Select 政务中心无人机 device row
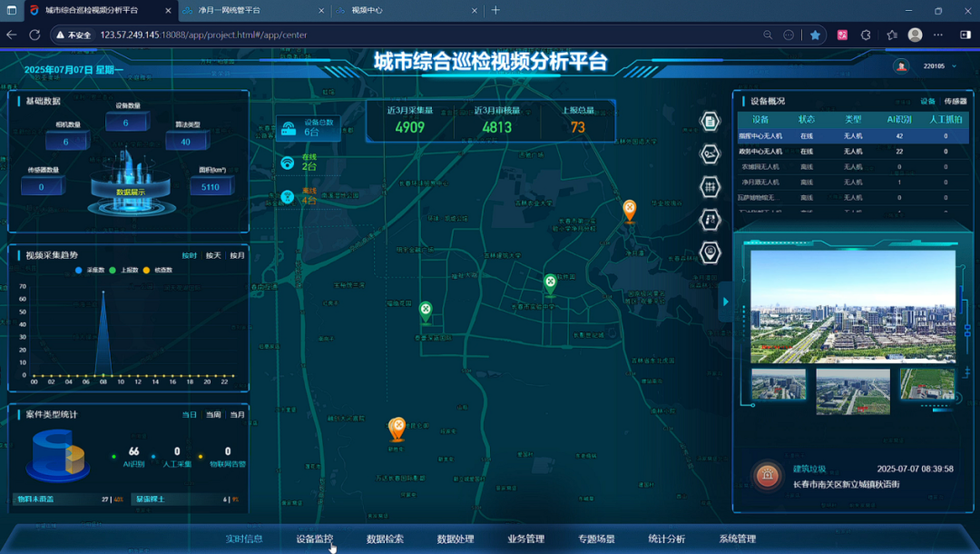Viewport: 980px width, 554px height. pos(853,152)
